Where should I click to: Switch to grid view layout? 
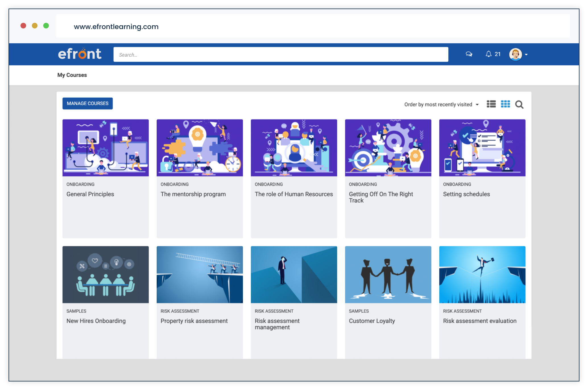[x=505, y=104]
